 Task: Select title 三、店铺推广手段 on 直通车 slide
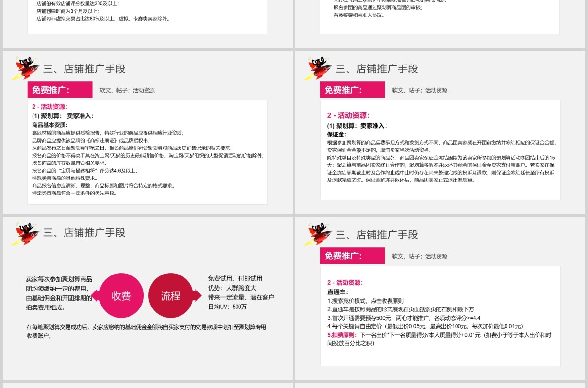[x=377, y=235]
